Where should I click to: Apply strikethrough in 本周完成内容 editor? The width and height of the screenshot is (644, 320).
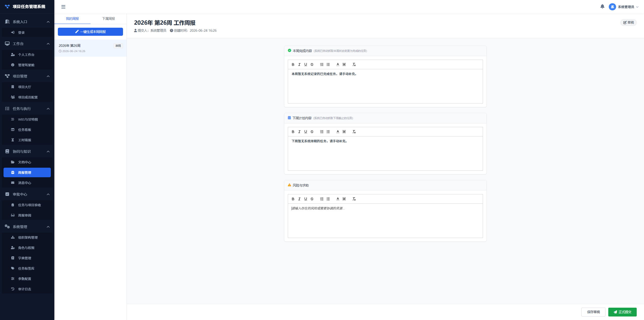(312, 64)
